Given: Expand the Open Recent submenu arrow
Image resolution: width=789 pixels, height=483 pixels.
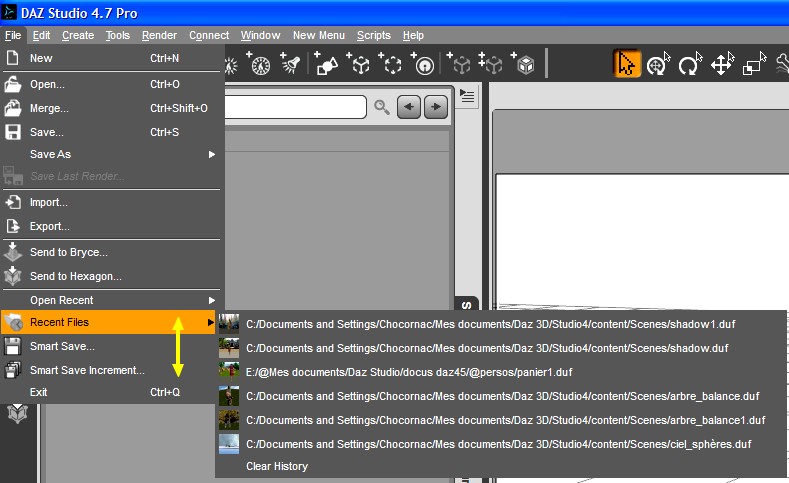Looking at the screenshot, I should [x=212, y=300].
